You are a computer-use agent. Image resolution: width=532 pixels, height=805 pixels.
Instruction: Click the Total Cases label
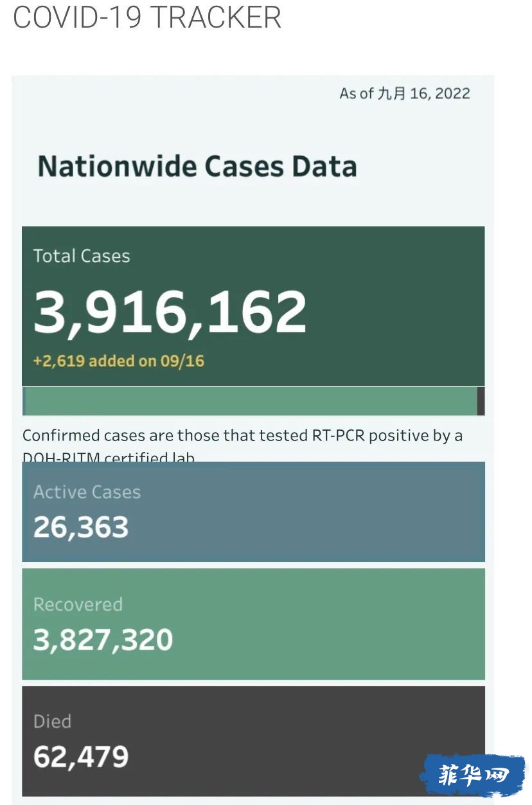point(82,256)
